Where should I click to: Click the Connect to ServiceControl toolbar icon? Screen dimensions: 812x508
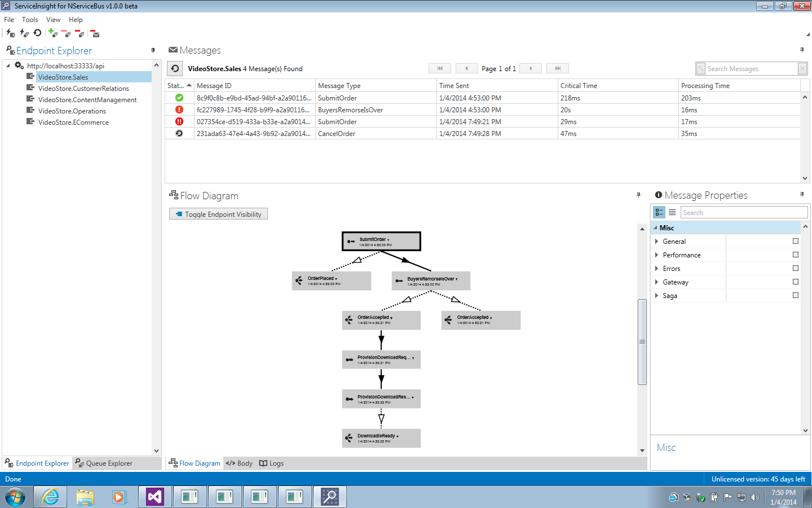pos(11,33)
